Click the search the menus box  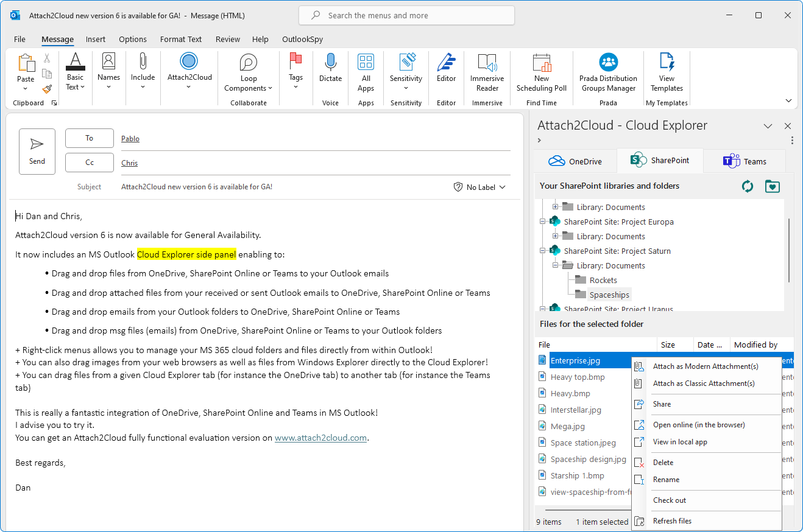406,15
